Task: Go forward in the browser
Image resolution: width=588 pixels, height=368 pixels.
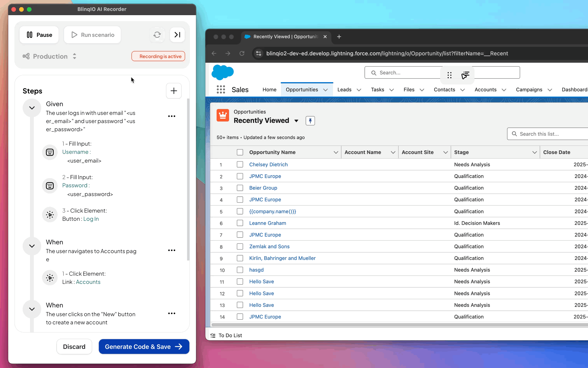Action: point(228,53)
